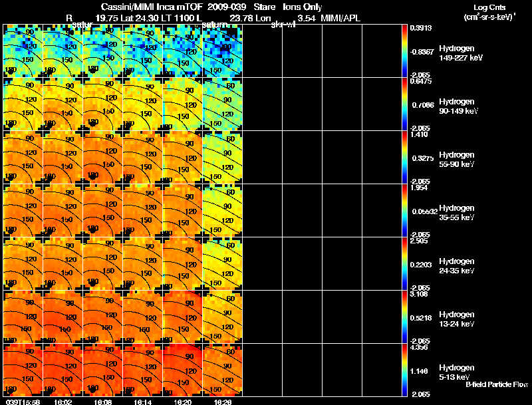
Task: Click the Hydrogen 90-149 keV color bar
Action: (404, 104)
